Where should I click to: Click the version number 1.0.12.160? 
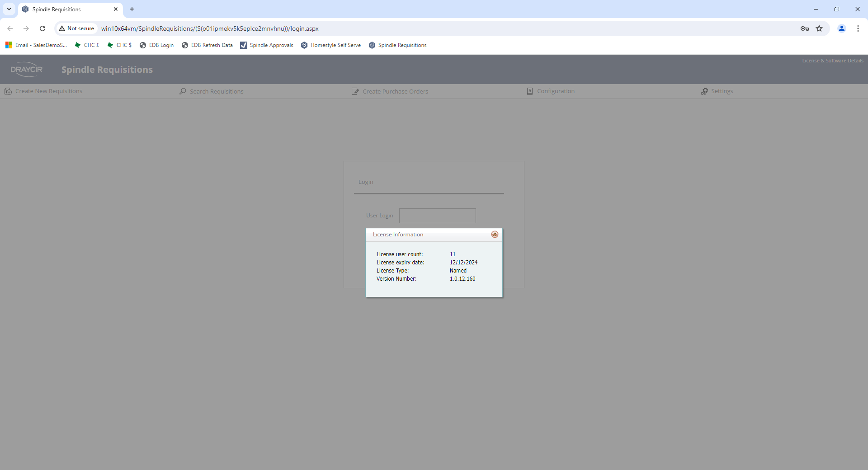(x=462, y=279)
